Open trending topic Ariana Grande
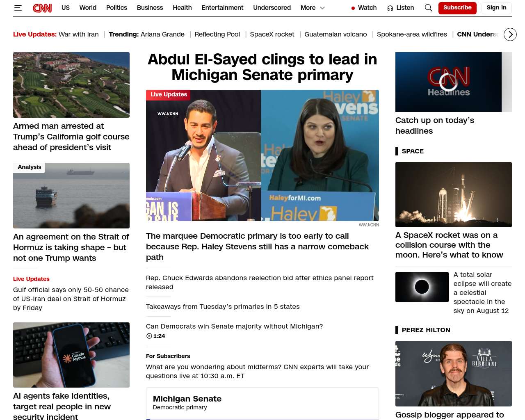525x420 pixels. tap(162, 34)
